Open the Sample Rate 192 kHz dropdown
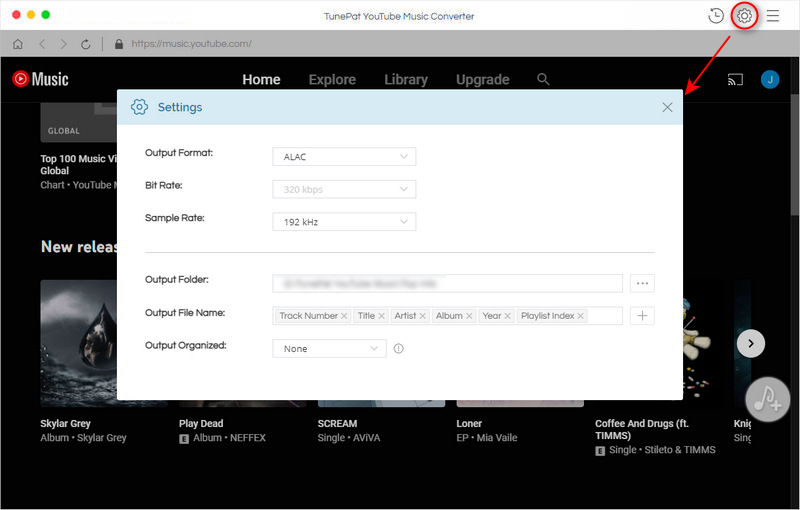Viewport: 800px width, 510px height. click(x=344, y=222)
